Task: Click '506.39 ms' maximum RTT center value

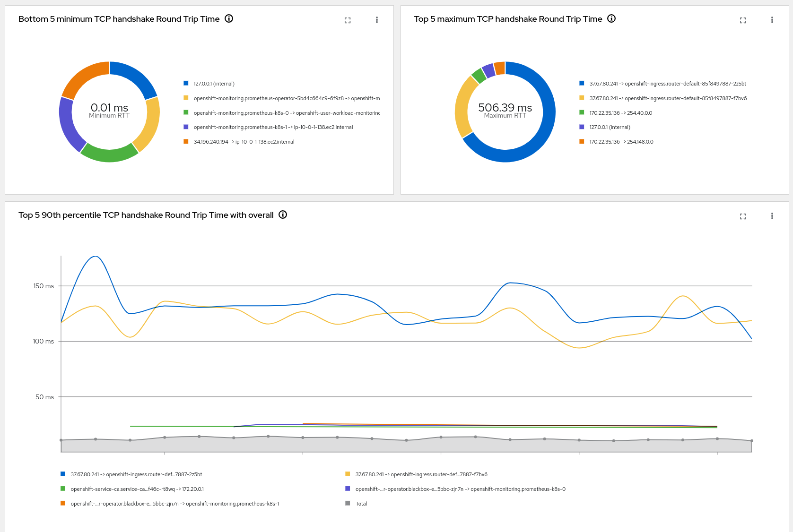Action: (x=505, y=107)
